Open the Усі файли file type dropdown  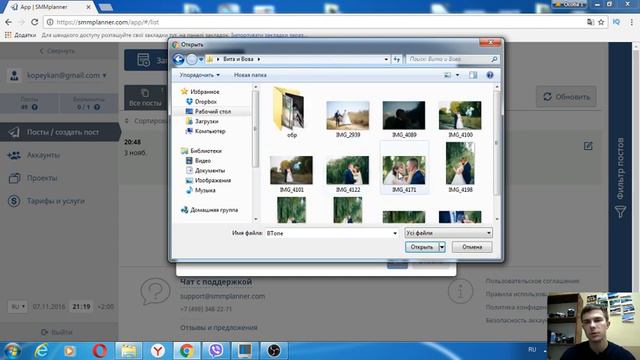coord(448,233)
